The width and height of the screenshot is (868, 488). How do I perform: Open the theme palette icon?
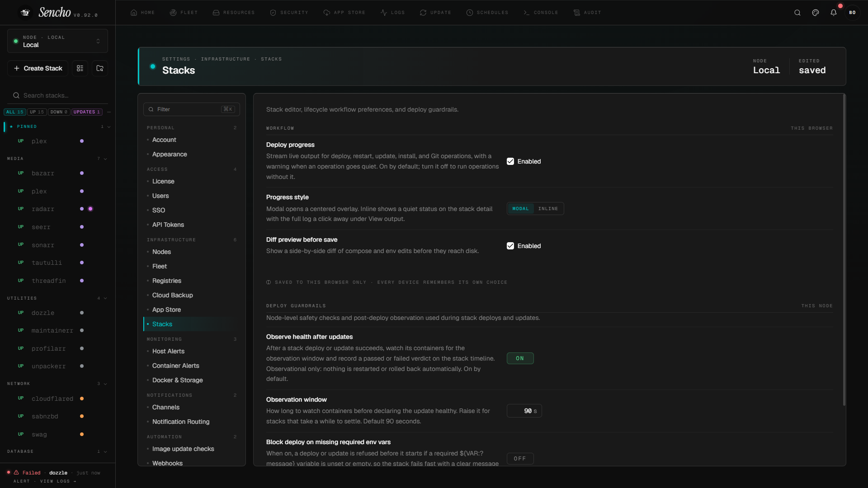point(816,13)
